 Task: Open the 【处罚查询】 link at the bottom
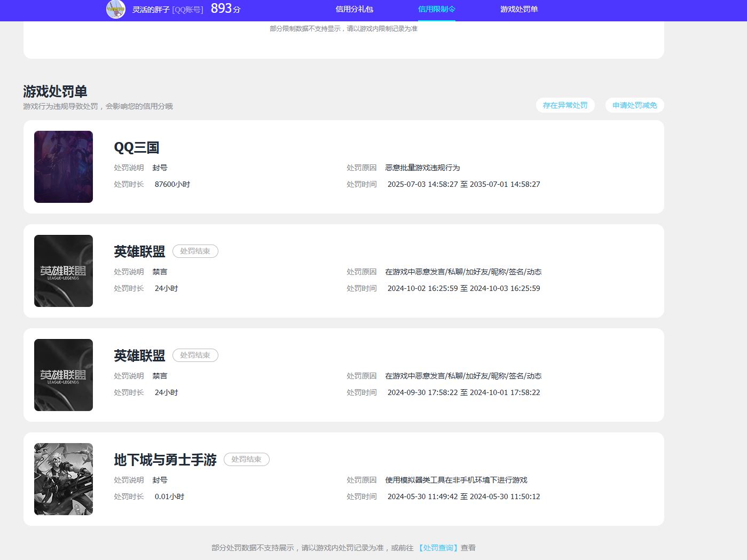click(x=438, y=548)
